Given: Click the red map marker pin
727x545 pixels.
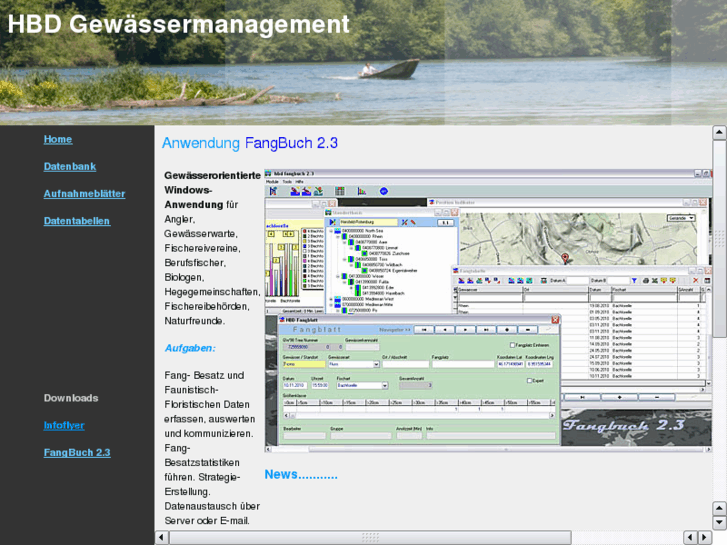Looking at the screenshot, I should (565, 258).
